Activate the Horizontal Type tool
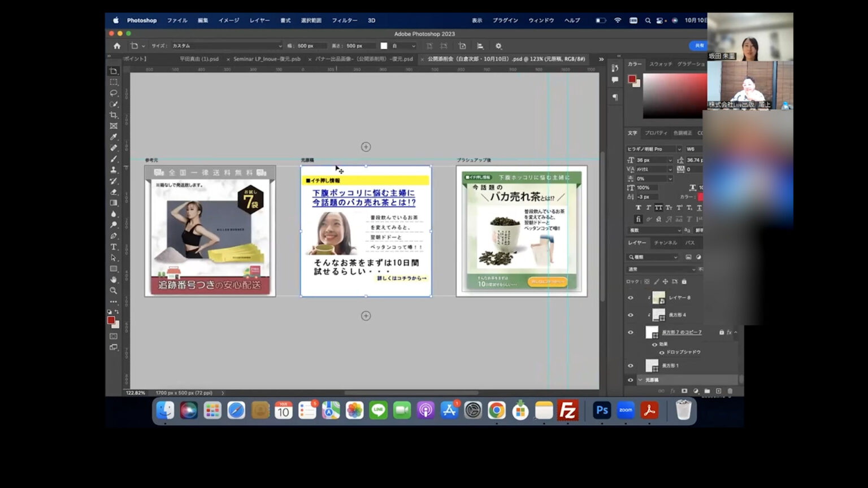The width and height of the screenshot is (868, 488). coord(114,247)
